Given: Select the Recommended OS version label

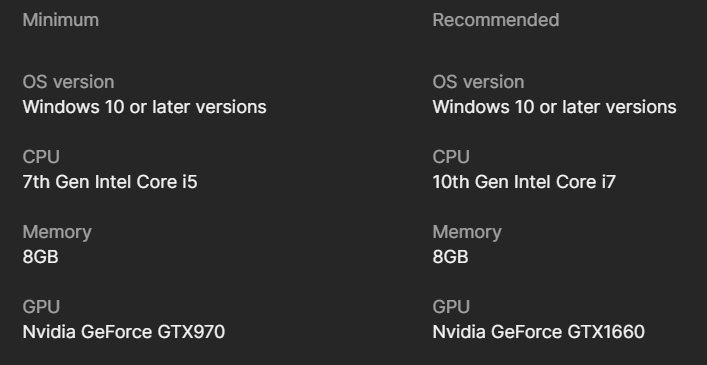Looking at the screenshot, I should (478, 82).
